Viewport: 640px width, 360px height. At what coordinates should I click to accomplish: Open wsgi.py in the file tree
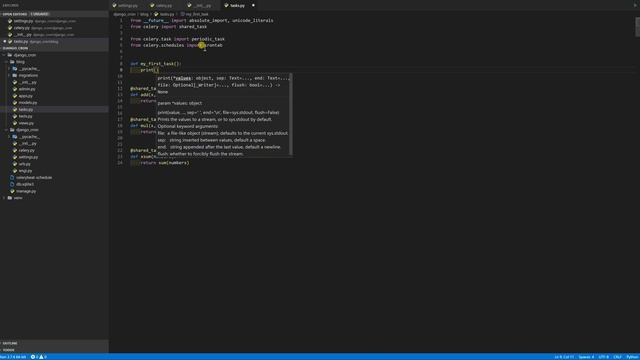[x=25, y=171]
